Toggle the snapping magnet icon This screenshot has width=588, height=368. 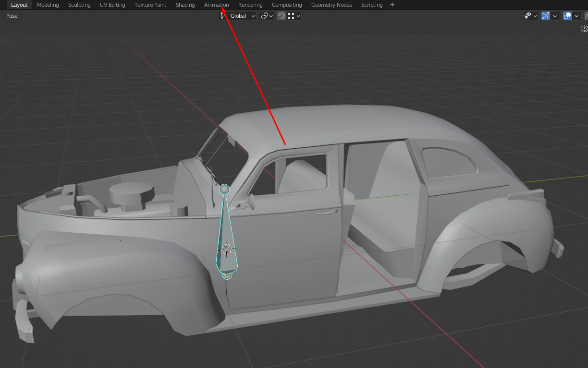(x=282, y=16)
